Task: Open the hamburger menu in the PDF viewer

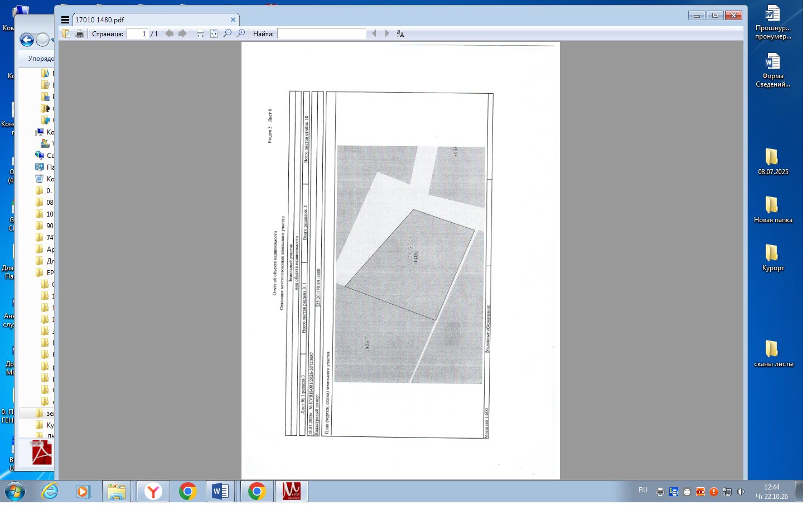Action: tap(65, 20)
